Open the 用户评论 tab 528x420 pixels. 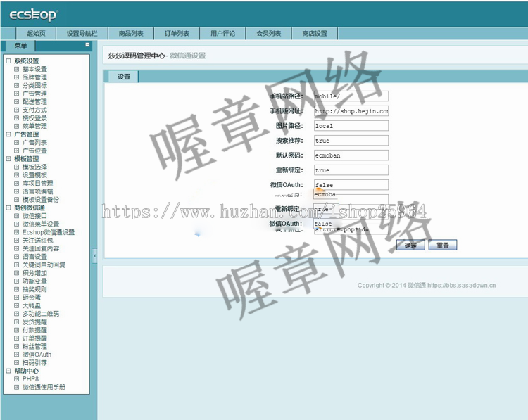222,33
